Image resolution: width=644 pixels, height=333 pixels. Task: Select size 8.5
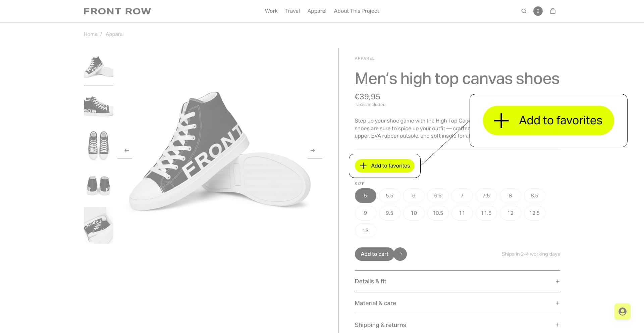point(534,196)
